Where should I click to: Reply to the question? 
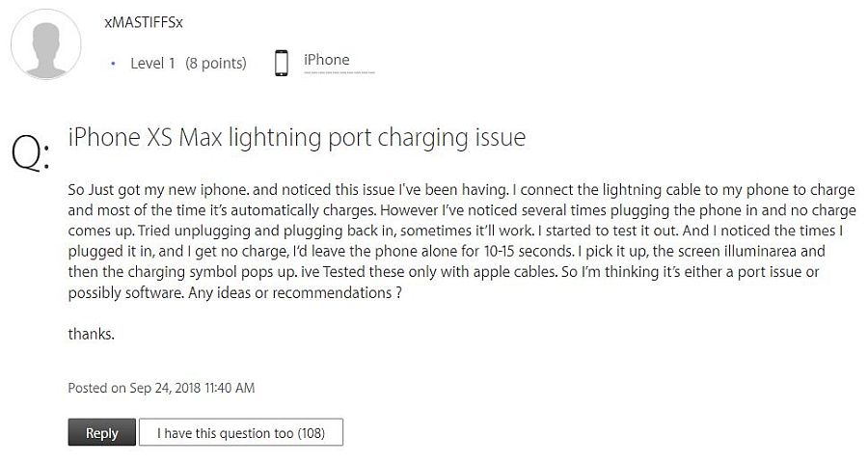pyautogui.click(x=102, y=432)
